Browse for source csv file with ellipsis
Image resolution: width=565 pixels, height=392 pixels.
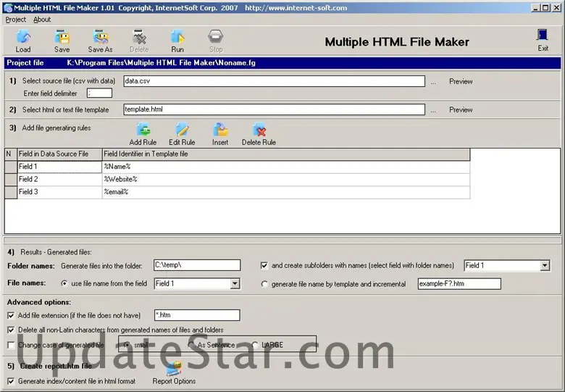[433, 82]
